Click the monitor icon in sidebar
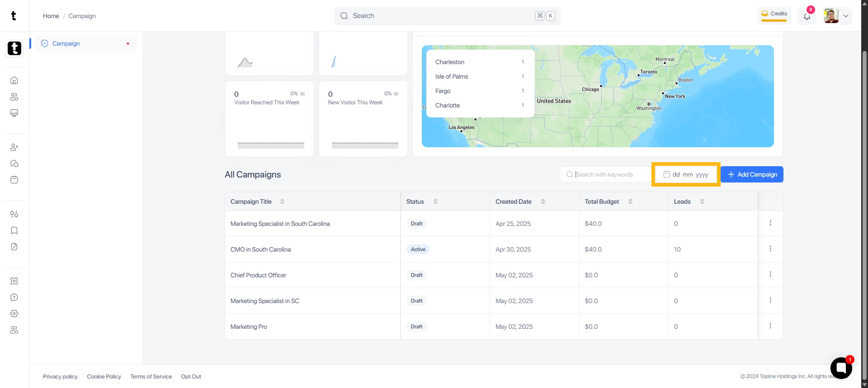Image resolution: width=868 pixels, height=388 pixels. coord(14,113)
